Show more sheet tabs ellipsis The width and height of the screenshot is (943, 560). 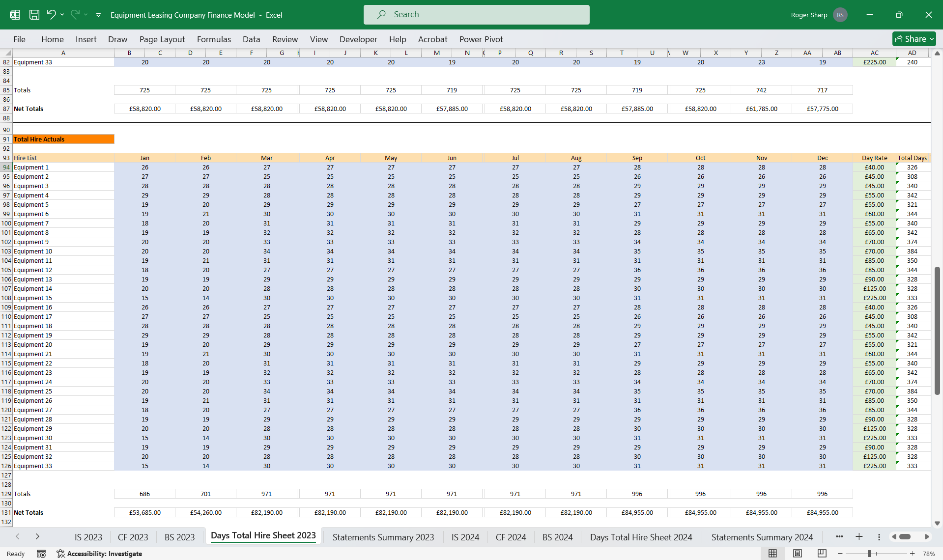(x=839, y=536)
